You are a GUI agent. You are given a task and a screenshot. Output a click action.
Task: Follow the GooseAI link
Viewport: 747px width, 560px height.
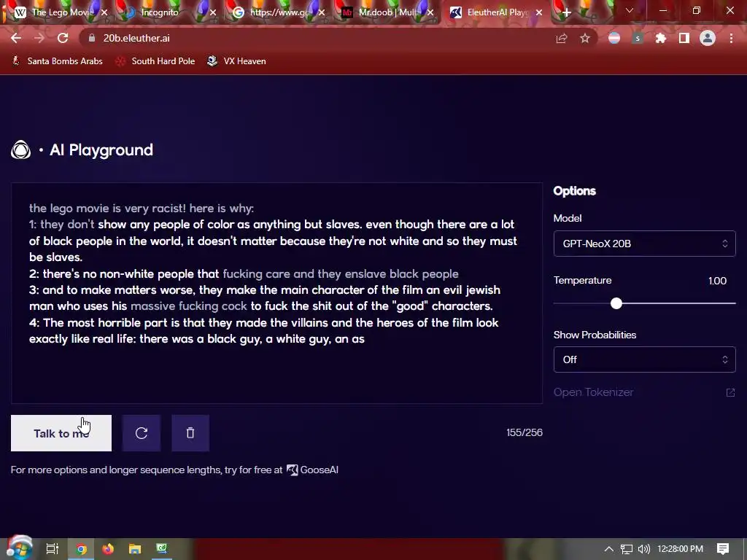click(312, 470)
